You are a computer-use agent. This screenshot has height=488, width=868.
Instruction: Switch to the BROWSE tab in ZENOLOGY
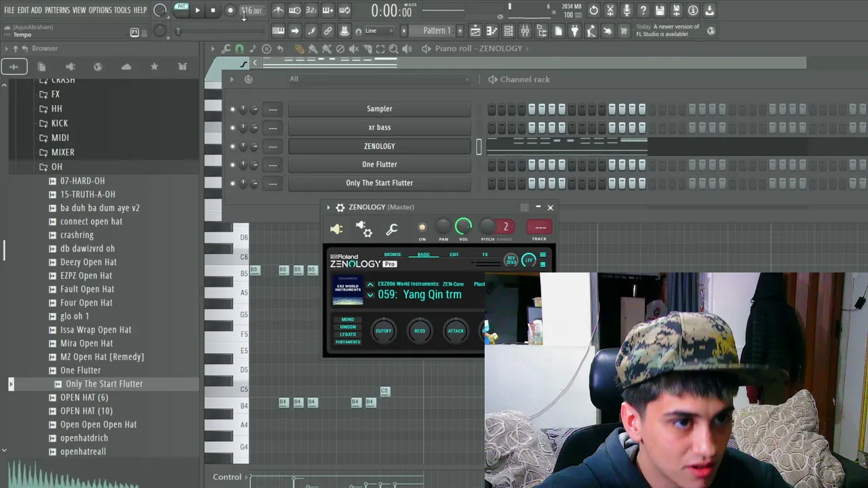(x=393, y=255)
